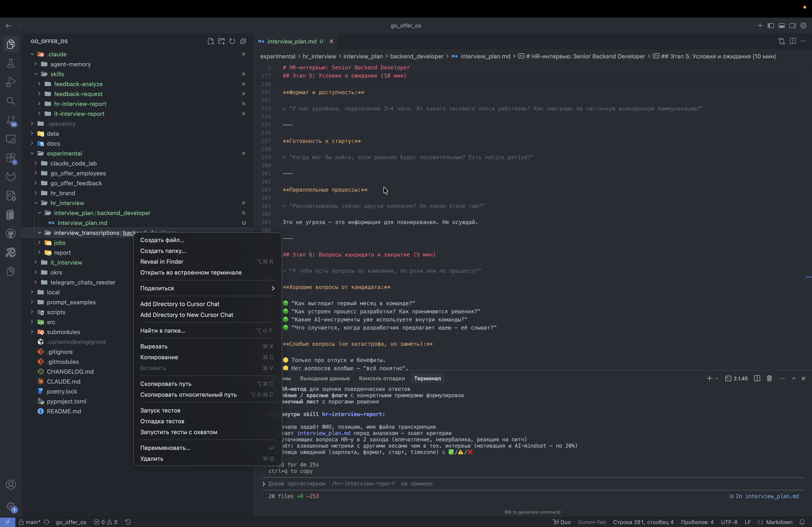812x527 pixels.
Task: Open the new terminal profile dropdown arrow
Action: 717,378
